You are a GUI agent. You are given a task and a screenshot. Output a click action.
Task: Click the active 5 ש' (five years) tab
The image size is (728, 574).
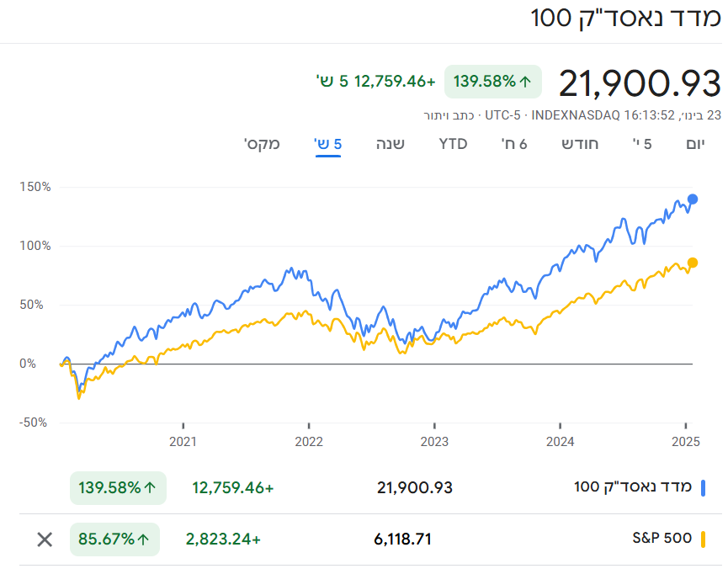(x=328, y=144)
